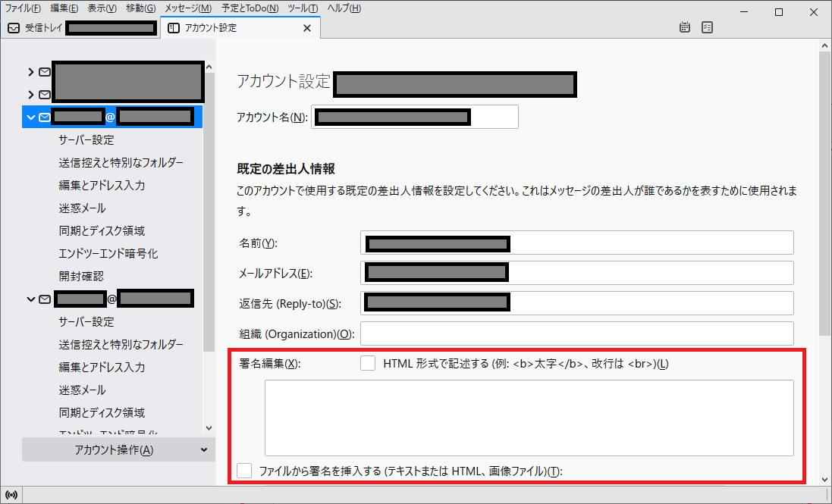Click account tree scrollbar down arrow
This screenshot has height=504, width=832.
[209, 427]
